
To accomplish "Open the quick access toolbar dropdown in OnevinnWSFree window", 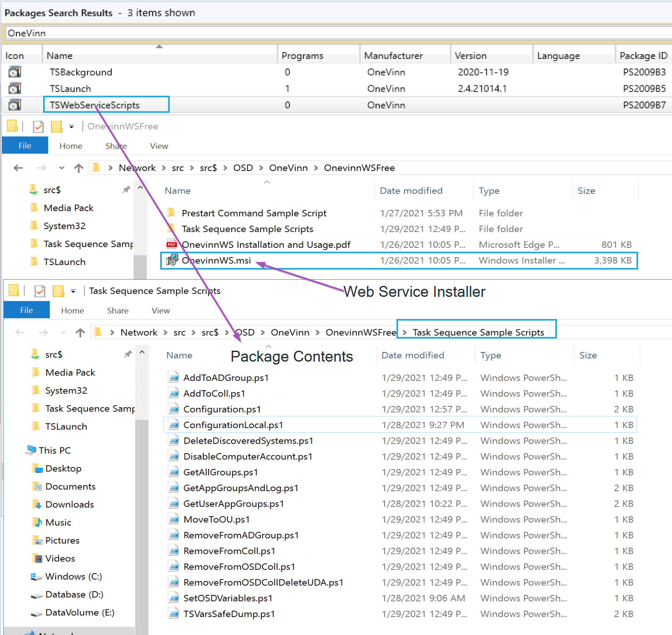I will [72, 126].
